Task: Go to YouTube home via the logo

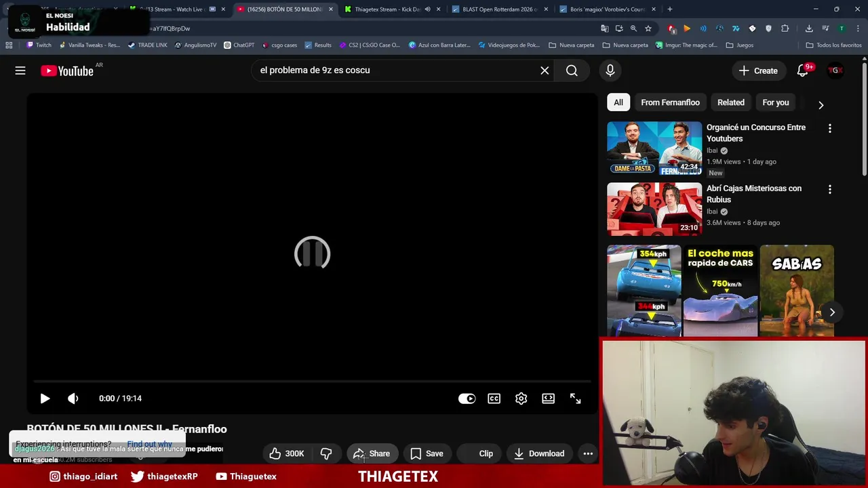Action: 67,70
